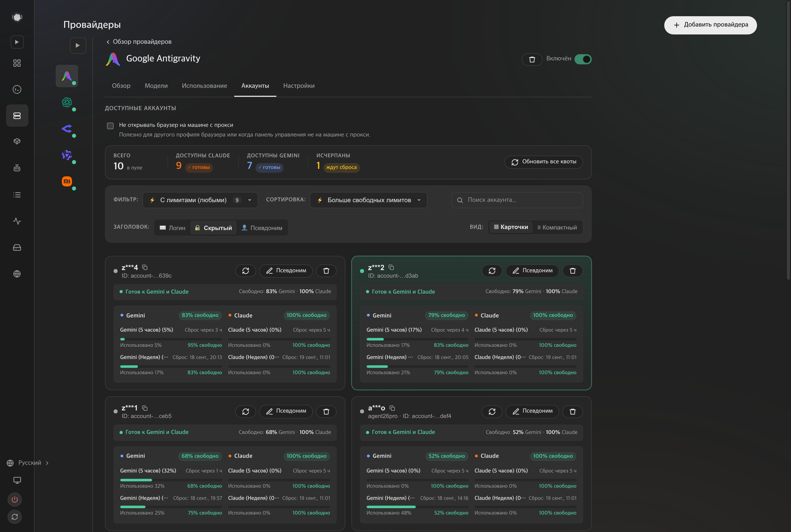Set Псевдоним for account z***4
Screen dimensions: 791x532
pos(286,271)
